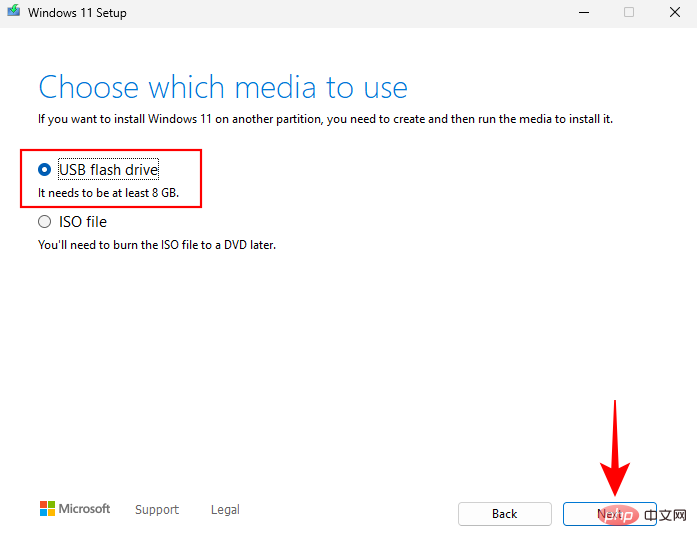
Task: Select the USB flash drive radio button
Action: 44,169
